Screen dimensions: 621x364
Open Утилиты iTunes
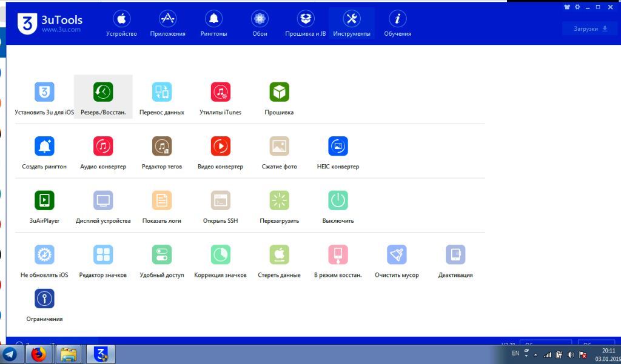220,99
